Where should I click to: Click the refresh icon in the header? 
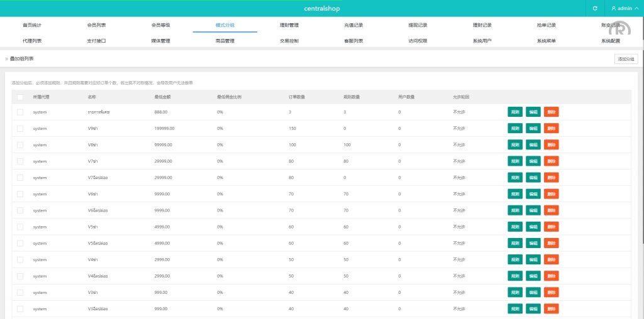[x=595, y=9]
